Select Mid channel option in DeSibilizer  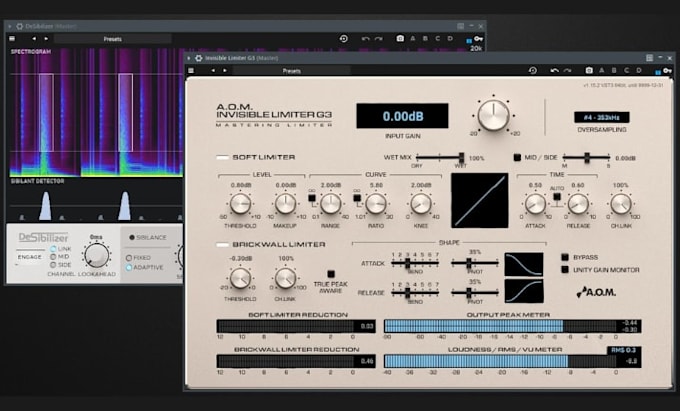click(53, 257)
